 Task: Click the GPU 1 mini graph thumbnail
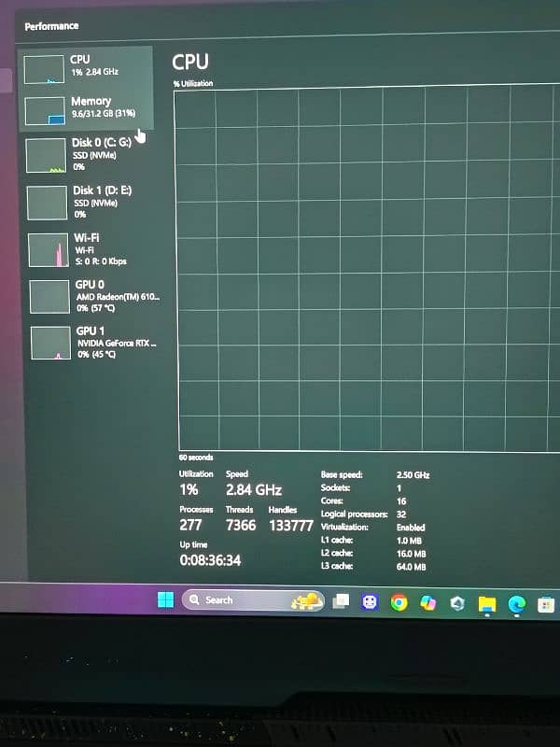pos(51,343)
